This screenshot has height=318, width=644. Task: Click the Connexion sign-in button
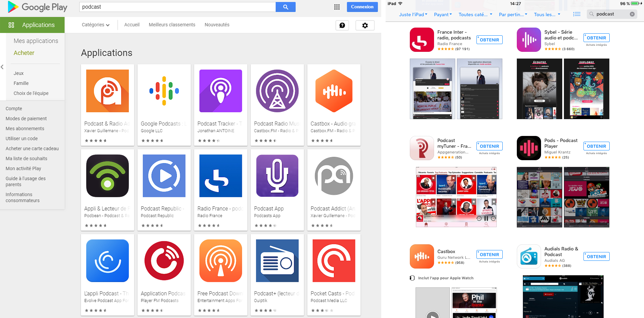tap(362, 7)
